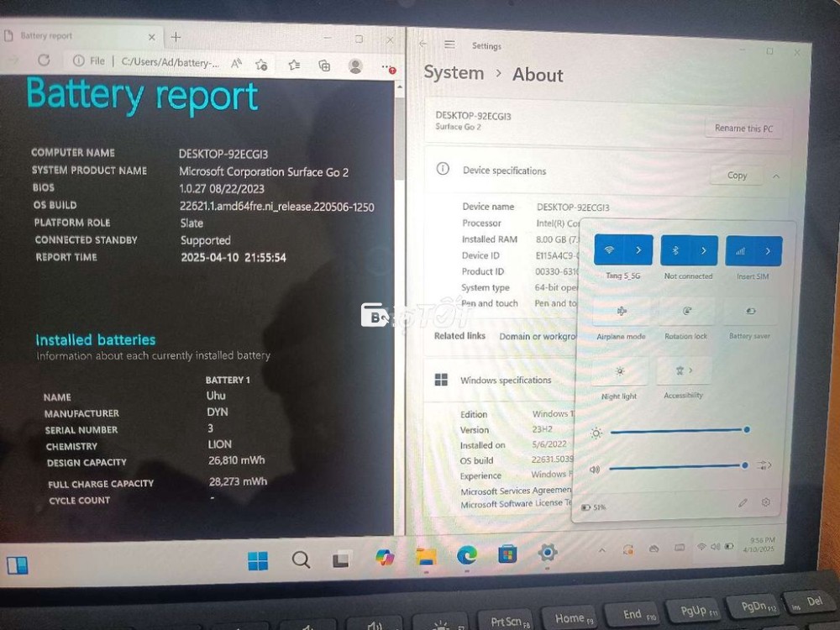Select the full charge capacity 28,273 mWh
Image resolution: width=840 pixels, height=630 pixels.
238,481
